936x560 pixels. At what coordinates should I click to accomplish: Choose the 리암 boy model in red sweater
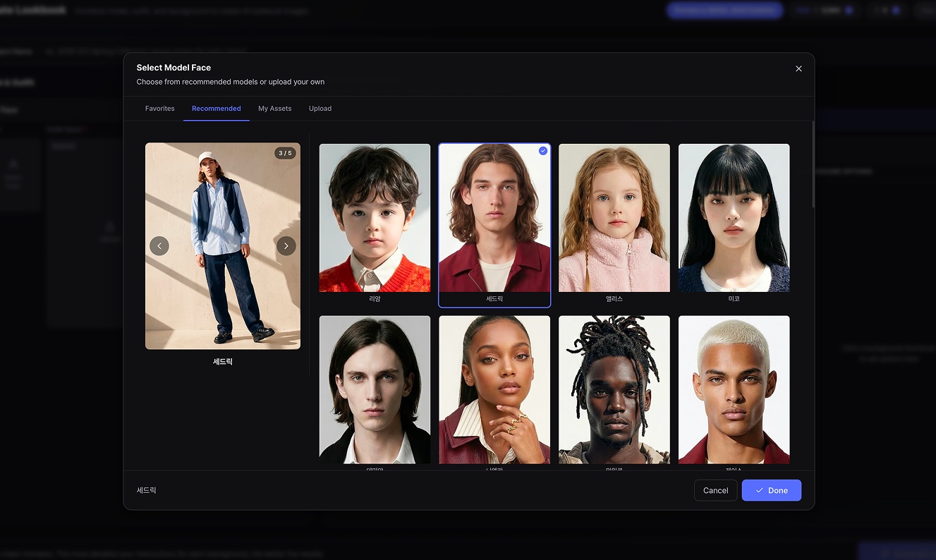pos(375,218)
